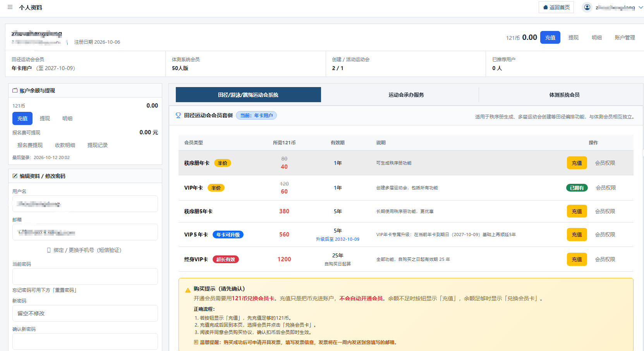The width and height of the screenshot is (644, 351).
Task: Click the user avatar icon
Action: 587,7
